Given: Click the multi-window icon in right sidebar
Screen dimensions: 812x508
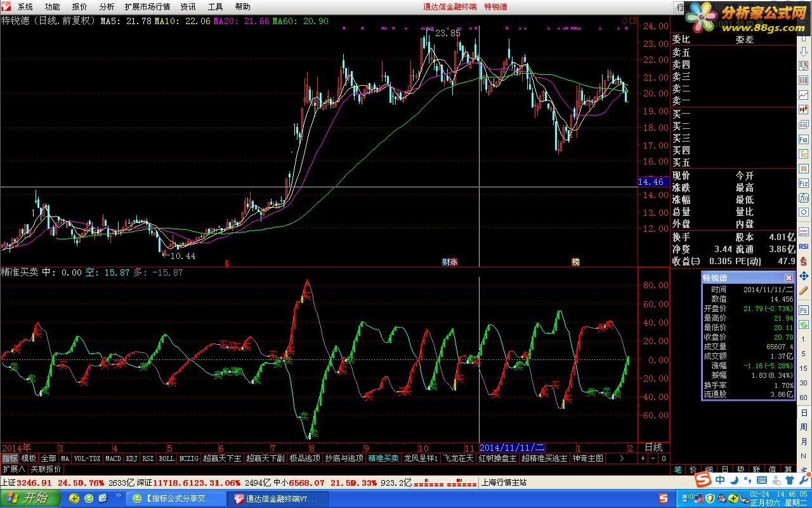Looking at the screenshot, I should [803, 124].
